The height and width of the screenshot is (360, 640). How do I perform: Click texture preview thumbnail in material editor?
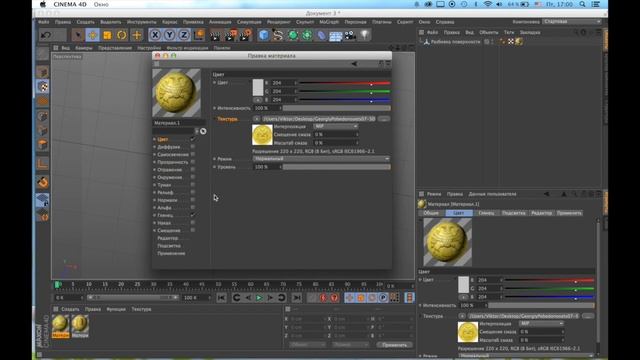click(262, 135)
